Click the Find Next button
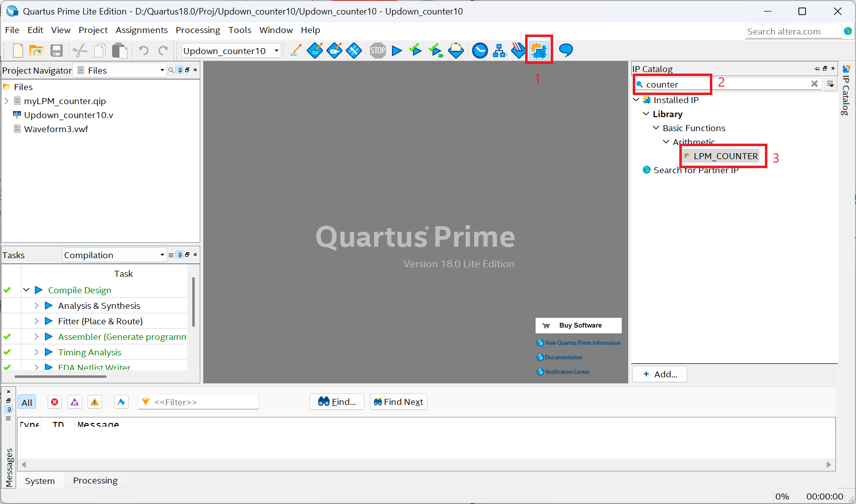The height and width of the screenshot is (504, 856). [398, 402]
